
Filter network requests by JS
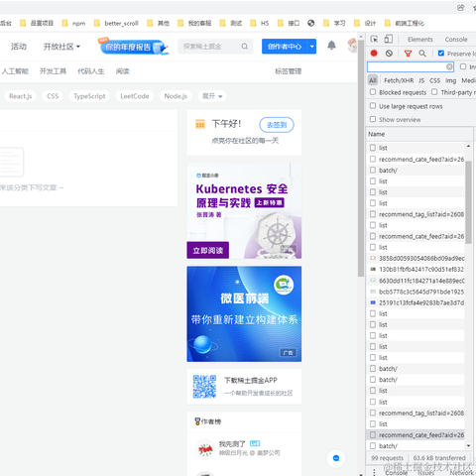pos(421,80)
